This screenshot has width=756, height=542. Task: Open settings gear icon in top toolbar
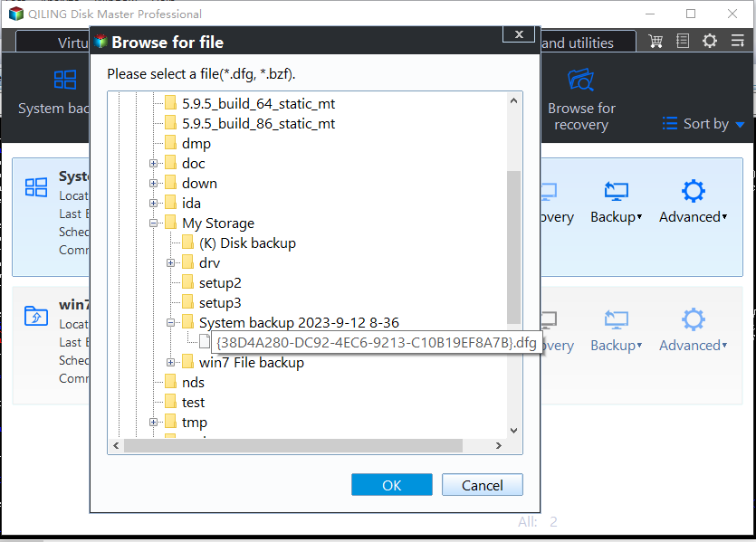click(709, 41)
